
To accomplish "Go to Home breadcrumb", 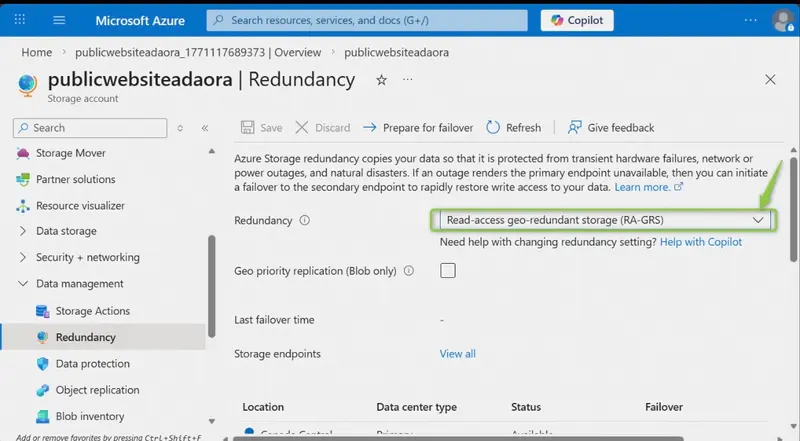I will (36, 53).
